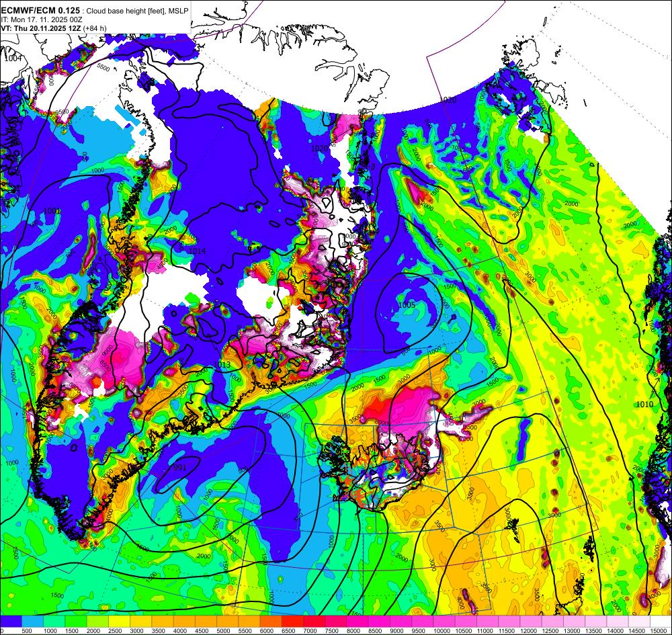Click the '(+84 h)' forecast offset
This screenshot has width=672, height=635.
pyautogui.click(x=95, y=28)
